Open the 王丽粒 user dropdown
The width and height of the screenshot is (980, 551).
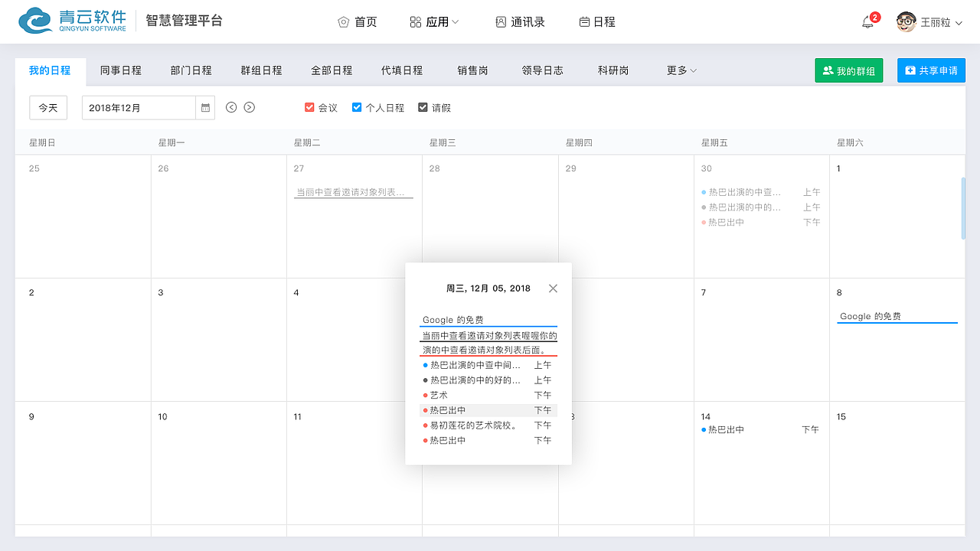click(x=942, y=23)
